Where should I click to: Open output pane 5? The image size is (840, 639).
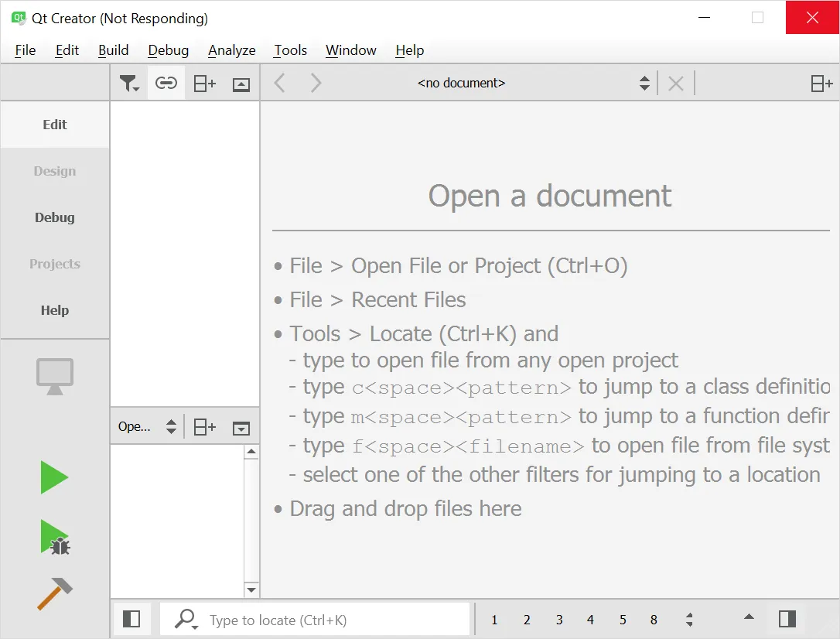[623, 620]
